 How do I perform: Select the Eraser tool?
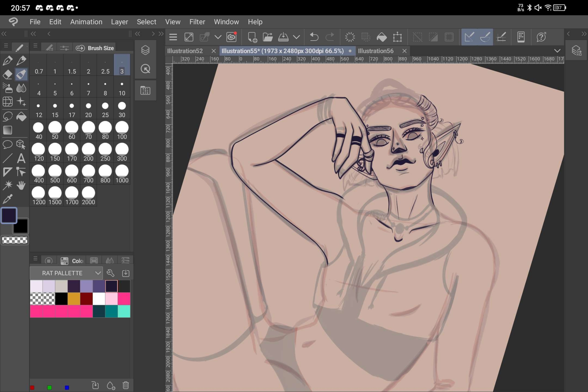[x=7, y=74]
